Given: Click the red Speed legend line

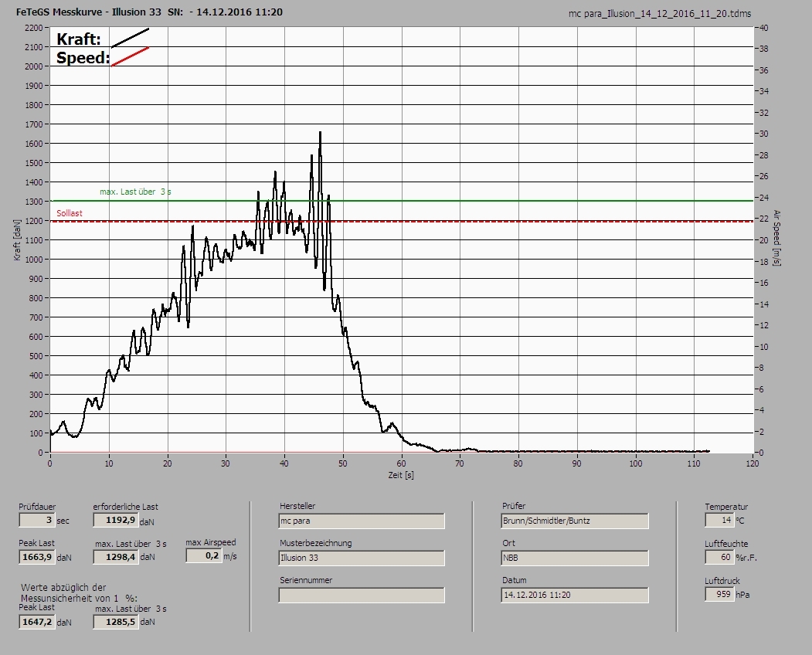Looking at the screenshot, I should pos(130,56).
